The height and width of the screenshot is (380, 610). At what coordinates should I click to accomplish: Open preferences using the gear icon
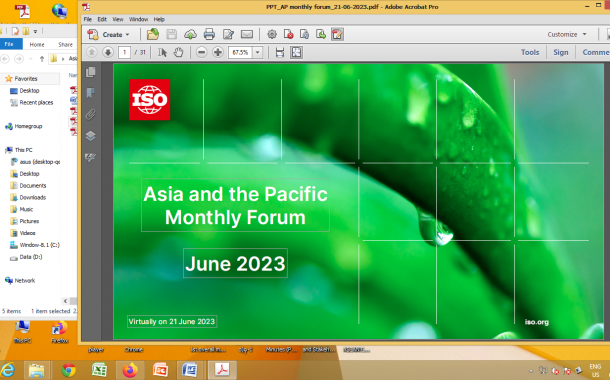272,34
